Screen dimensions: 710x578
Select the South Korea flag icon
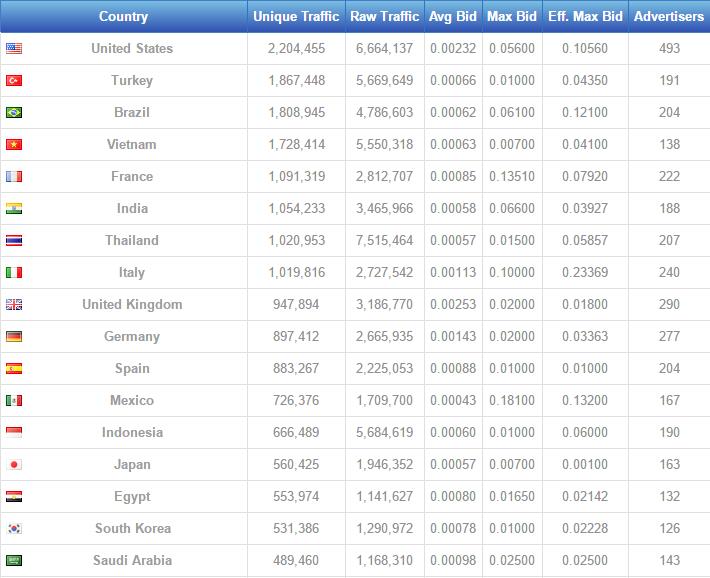pos(14,528)
